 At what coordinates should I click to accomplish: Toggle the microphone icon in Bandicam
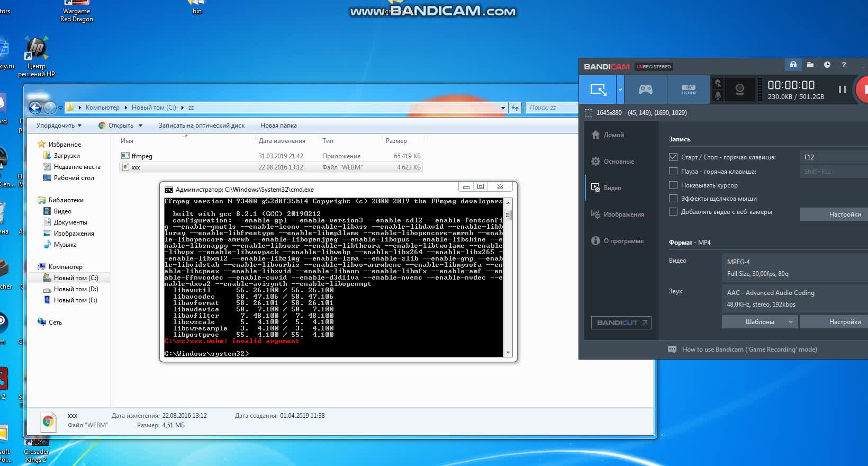(718, 95)
